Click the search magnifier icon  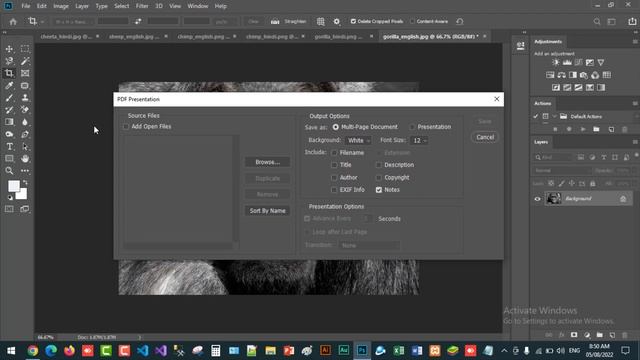click(x=597, y=22)
